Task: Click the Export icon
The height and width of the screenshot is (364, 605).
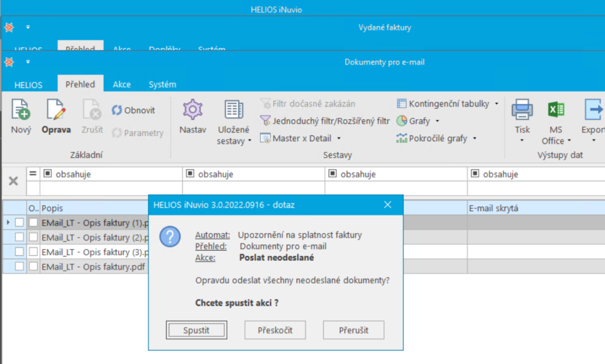Action: click(x=593, y=110)
